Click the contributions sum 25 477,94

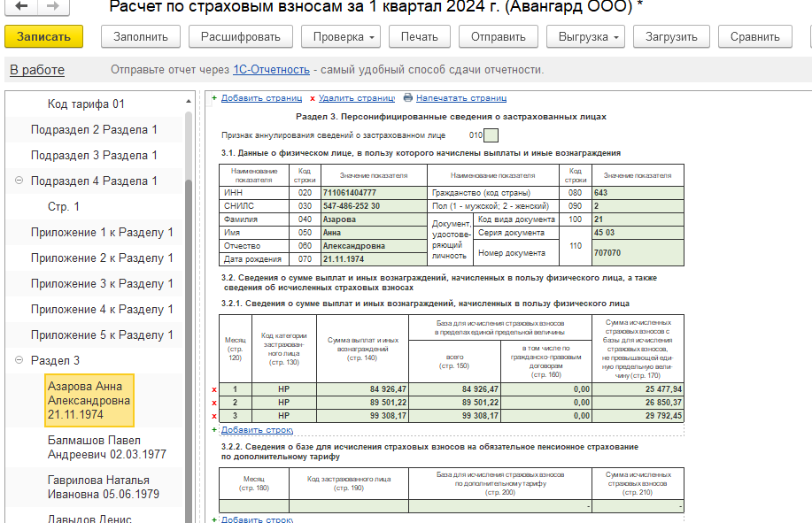pos(638,389)
